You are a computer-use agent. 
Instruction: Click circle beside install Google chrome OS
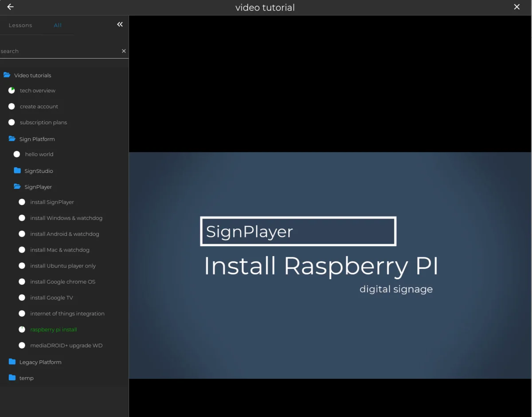[22, 282]
